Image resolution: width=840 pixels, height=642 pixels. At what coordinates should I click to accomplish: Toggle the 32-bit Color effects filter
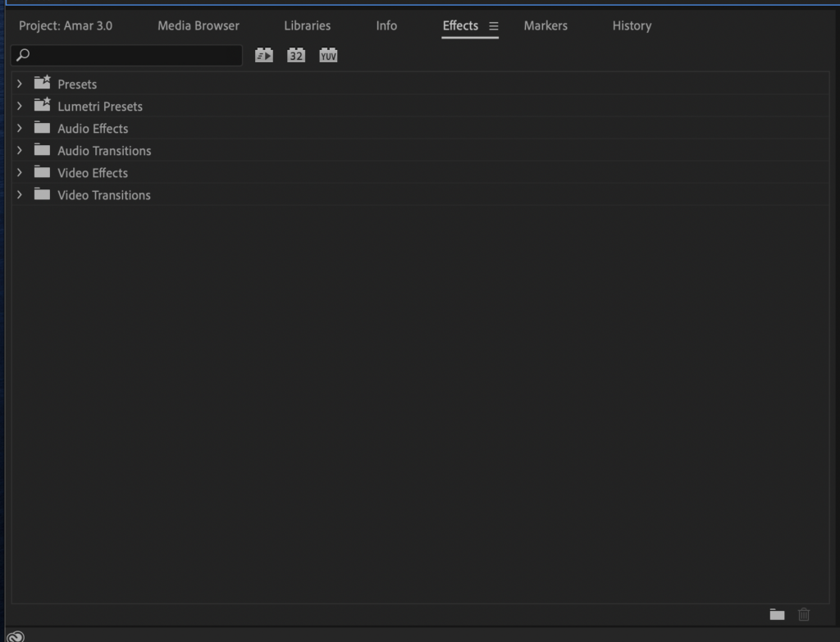(295, 55)
